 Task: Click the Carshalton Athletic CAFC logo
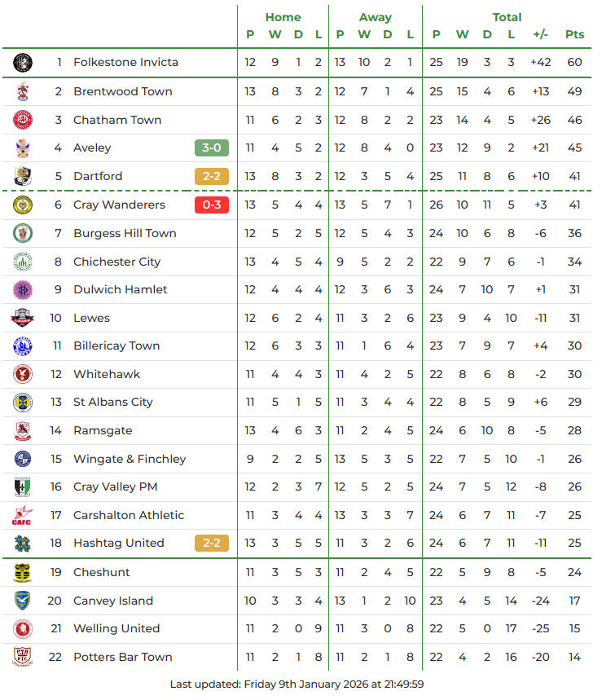click(x=23, y=515)
